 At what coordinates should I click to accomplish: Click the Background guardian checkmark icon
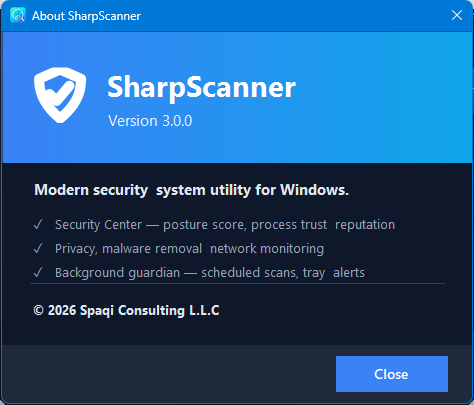38,272
